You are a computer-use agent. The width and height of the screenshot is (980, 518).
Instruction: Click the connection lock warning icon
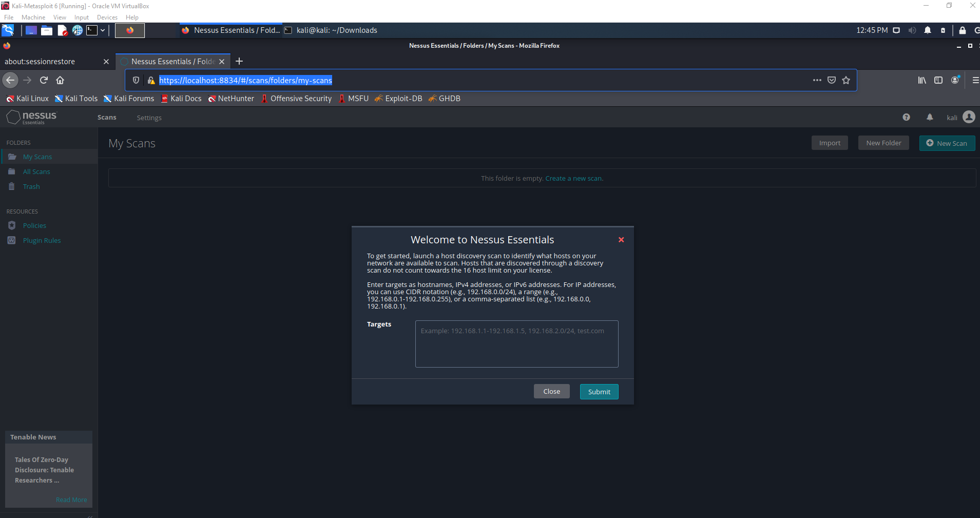[x=151, y=80]
